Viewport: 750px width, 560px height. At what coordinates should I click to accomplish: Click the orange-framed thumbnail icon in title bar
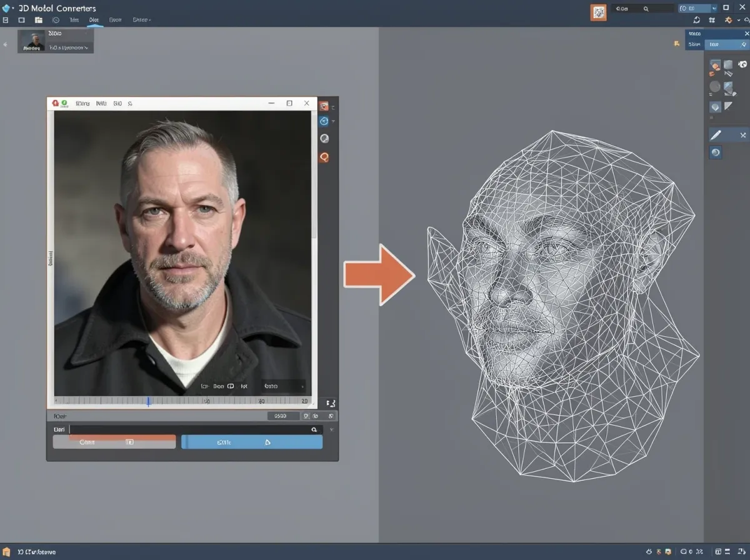[598, 12]
